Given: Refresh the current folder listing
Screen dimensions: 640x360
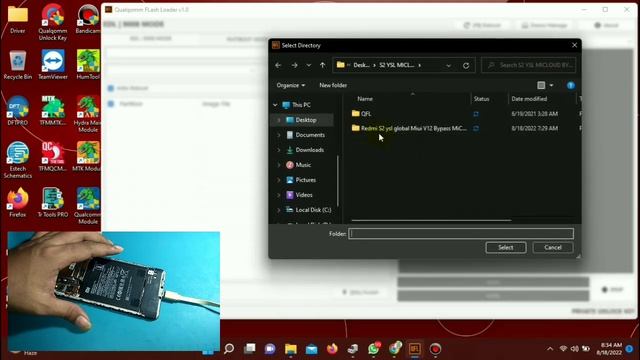Looking at the screenshot, I should click(x=466, y=65).
